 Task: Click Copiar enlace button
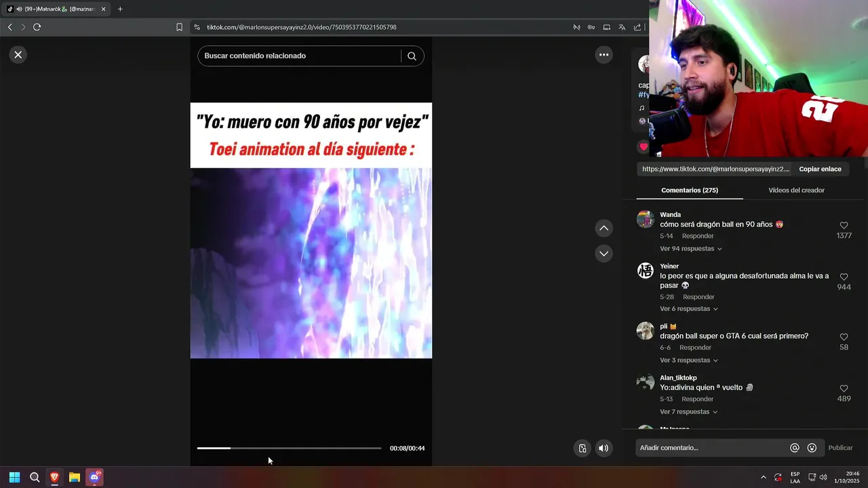(x=820, y=169)
